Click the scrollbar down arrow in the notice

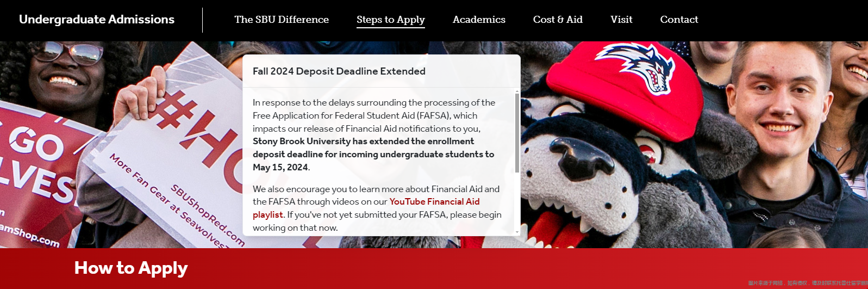point(517,232)
